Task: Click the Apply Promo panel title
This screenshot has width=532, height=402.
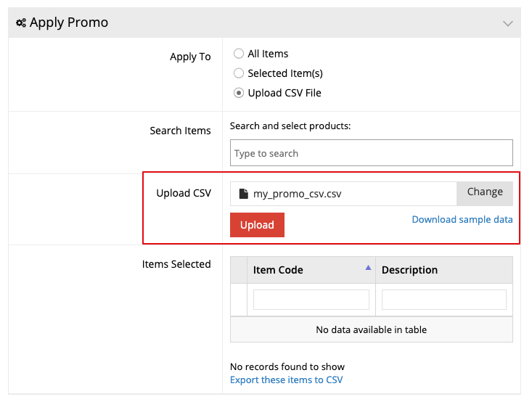Action: [69, 23]
